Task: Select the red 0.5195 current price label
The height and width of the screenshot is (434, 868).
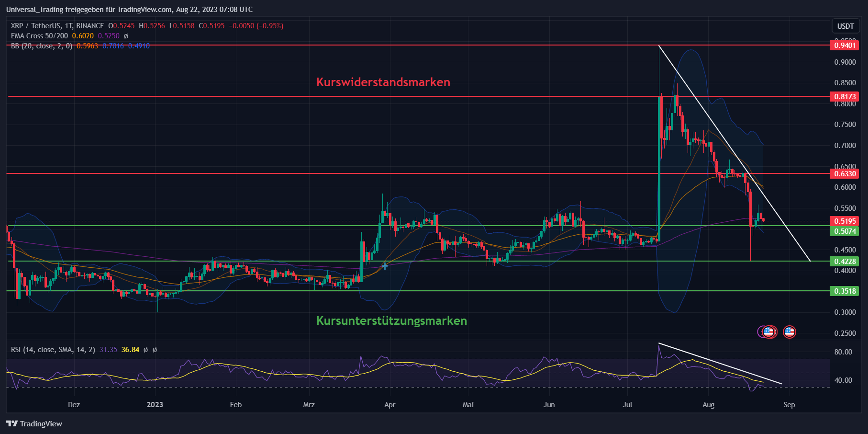Action: (x=845, y=221)
